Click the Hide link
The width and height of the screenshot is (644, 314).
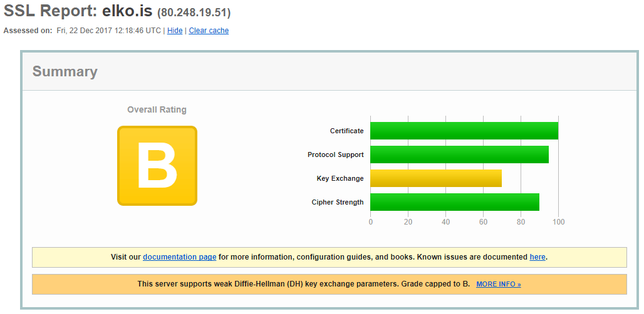coord(175,31)
